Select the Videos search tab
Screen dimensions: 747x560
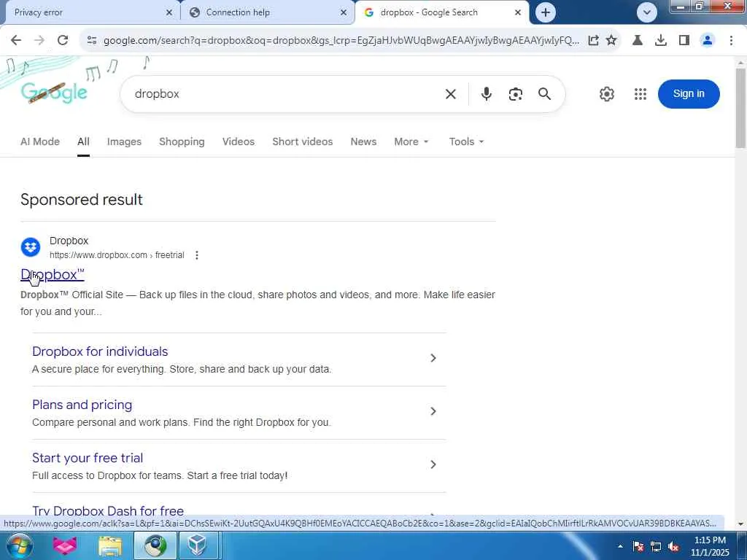[x=239, y=141]
